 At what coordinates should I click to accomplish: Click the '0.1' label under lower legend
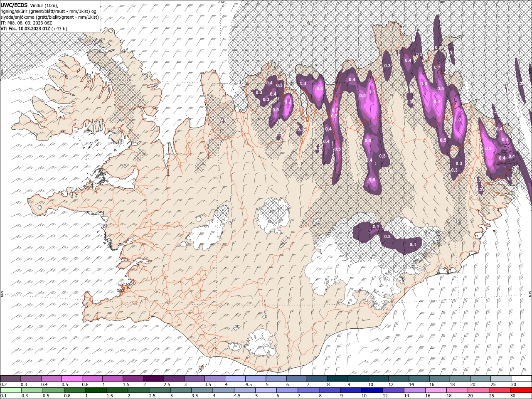3,396
